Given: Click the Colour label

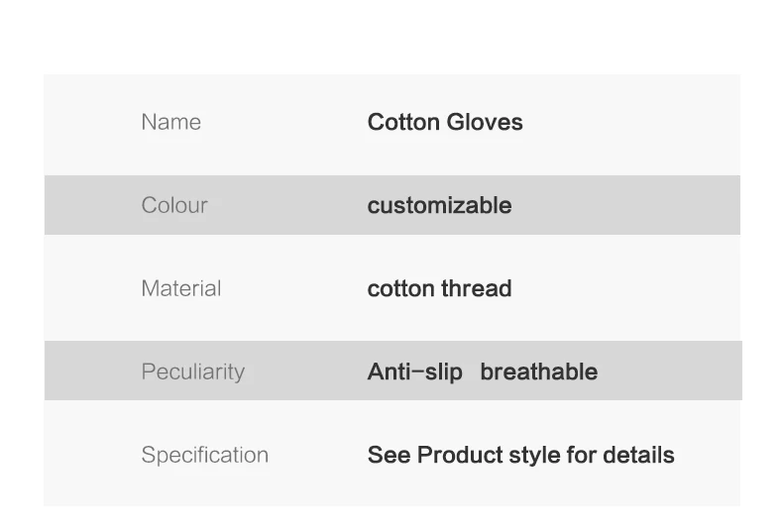Looking at the screenshot, I should pos(174,205).
